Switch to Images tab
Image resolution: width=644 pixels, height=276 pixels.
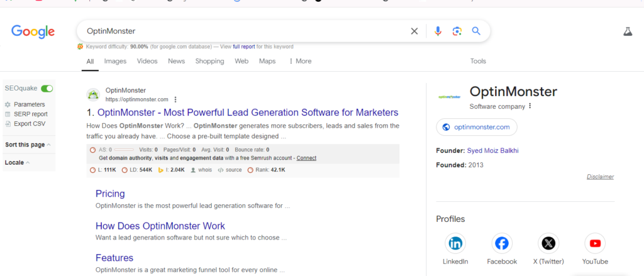point(116,61)
